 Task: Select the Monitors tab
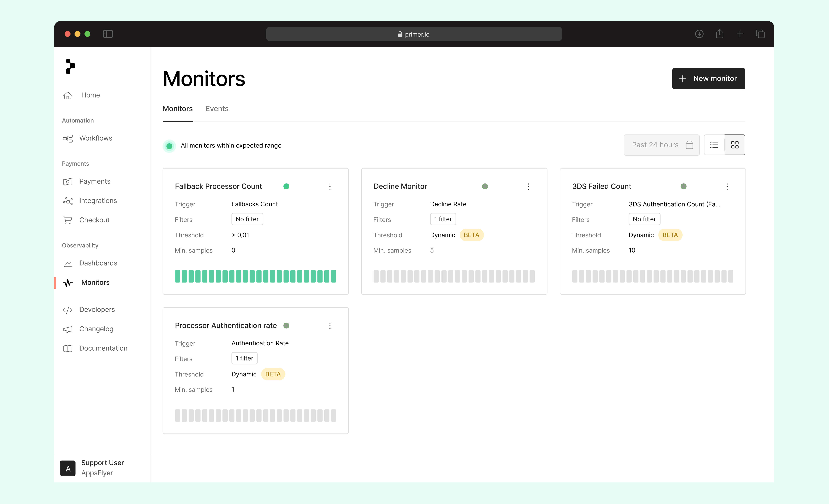pyautogui.click(x=177, y=109)
